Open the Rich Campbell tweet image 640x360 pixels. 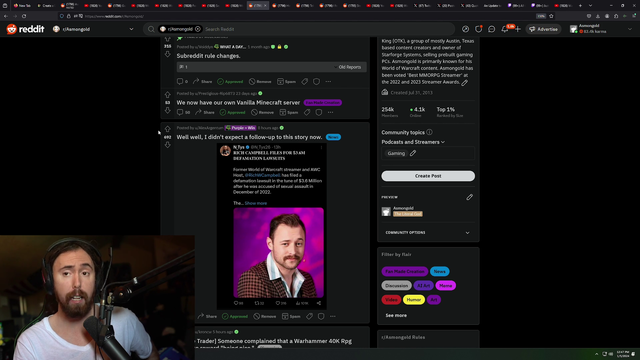click(x=279, y=253)
